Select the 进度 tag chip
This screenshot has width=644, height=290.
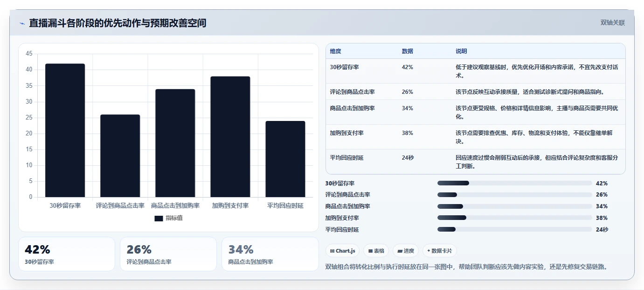click(x=406, y=251)
